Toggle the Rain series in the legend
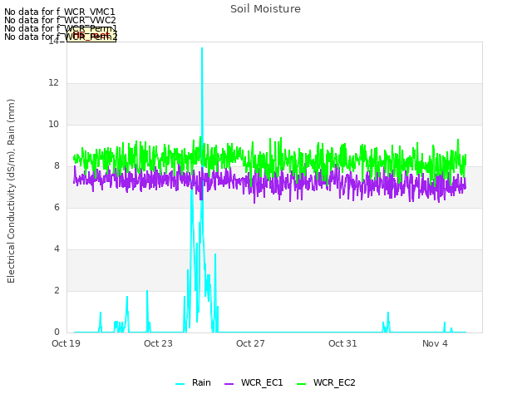Viewport: 532px width, 399px height. (x=194, y=382)
